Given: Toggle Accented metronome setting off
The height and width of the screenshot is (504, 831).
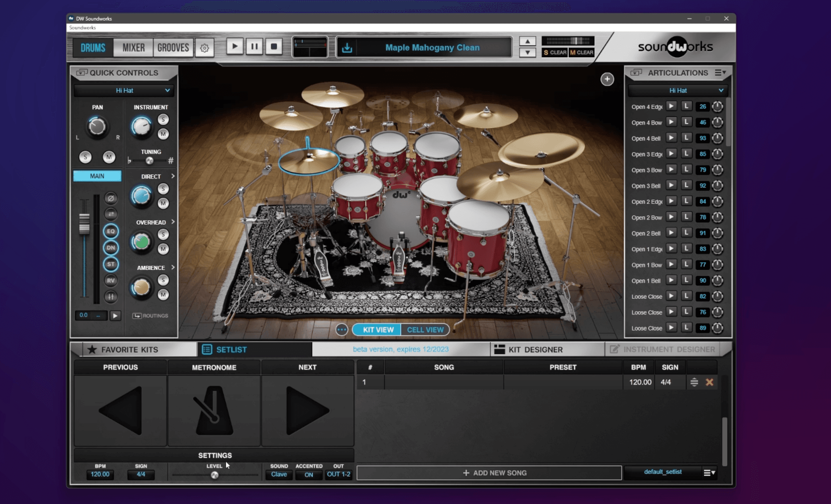Looking at the screenshot, I should [309, 474].
